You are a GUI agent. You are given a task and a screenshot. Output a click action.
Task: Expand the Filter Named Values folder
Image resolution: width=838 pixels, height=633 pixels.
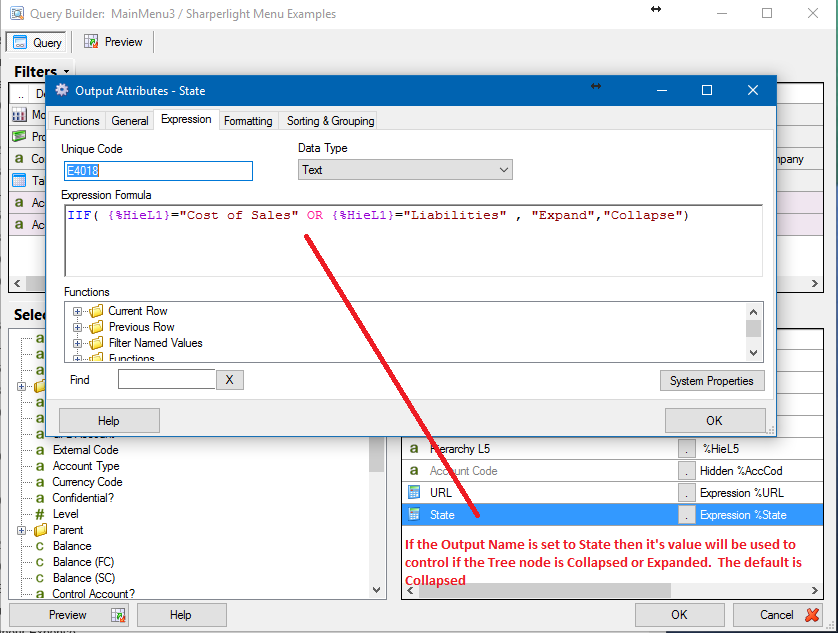click(x=77, y=343)
